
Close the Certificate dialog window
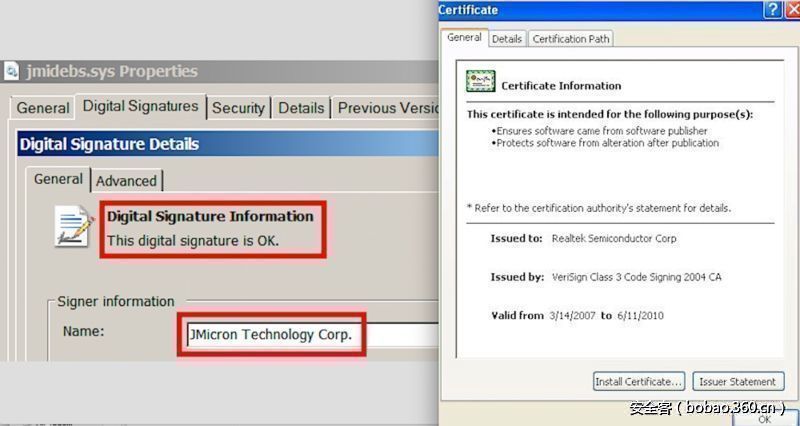(x=792, y=10)
